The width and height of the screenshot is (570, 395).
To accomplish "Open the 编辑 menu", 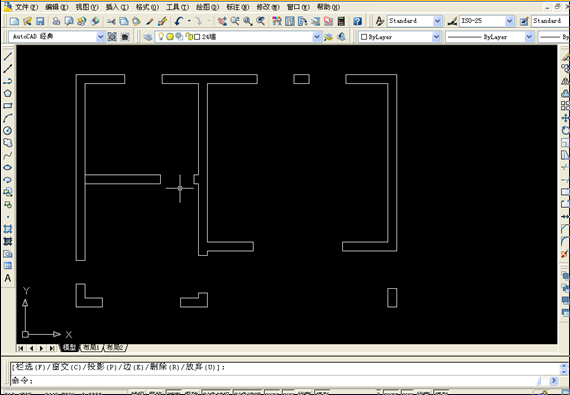I will 56,7.
